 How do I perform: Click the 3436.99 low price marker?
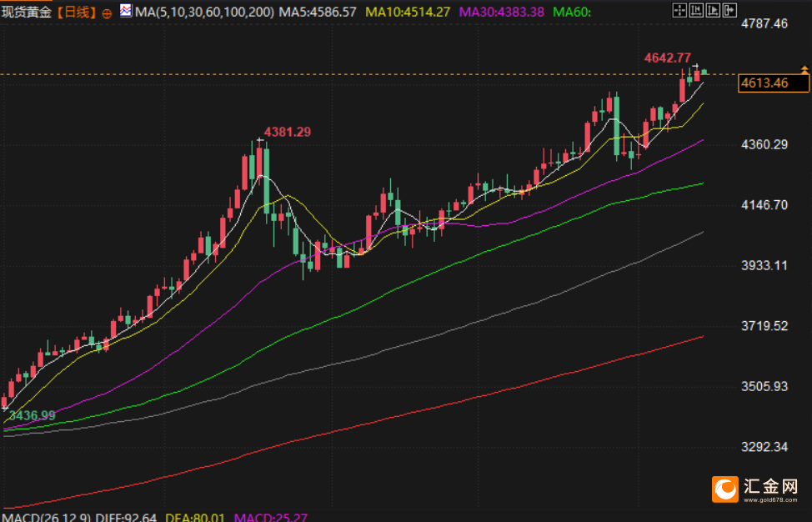(x=33, y=415)
